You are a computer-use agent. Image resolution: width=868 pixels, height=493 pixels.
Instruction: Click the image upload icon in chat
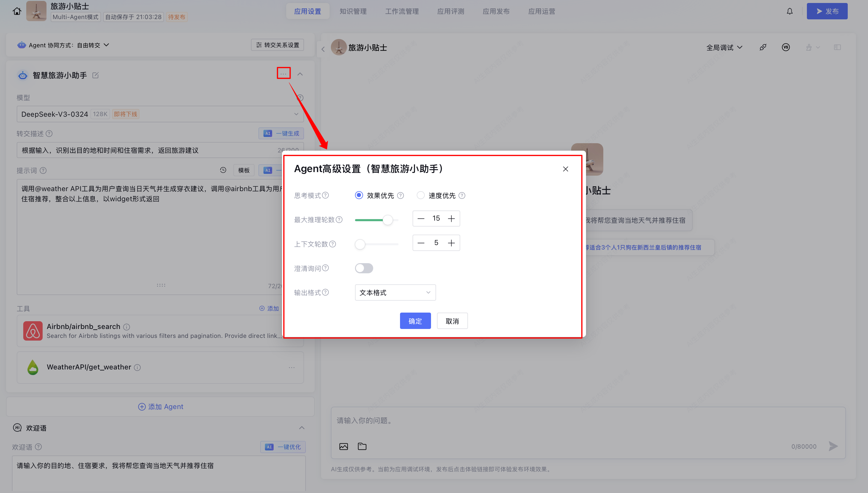coord(343,446)
